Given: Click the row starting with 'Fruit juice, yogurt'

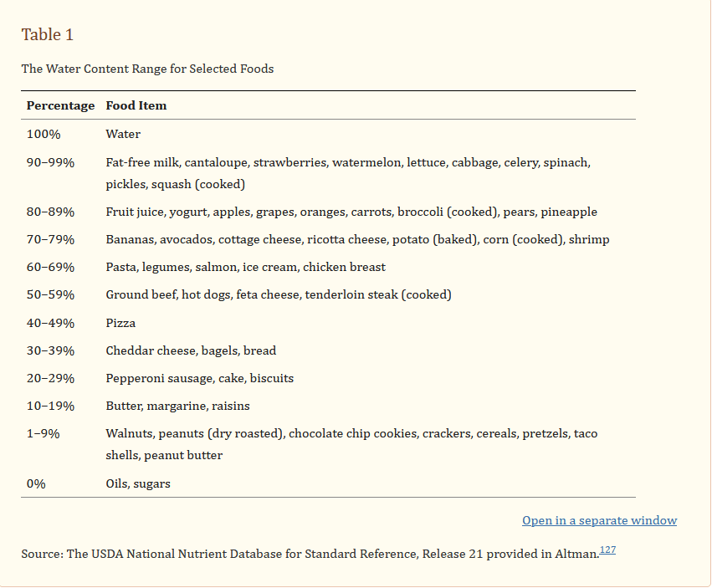Looking at the screenshot, I should coord(351,212).
